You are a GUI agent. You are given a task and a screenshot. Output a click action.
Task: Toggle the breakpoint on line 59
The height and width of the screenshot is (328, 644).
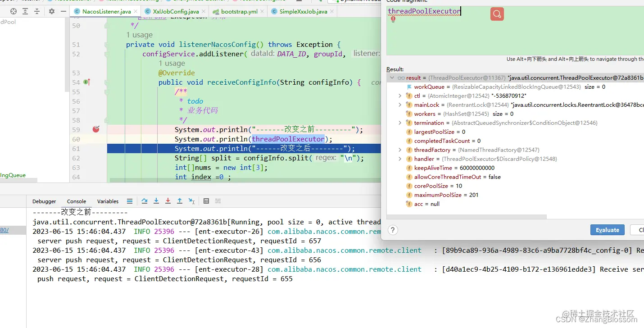tap(96, 129)
